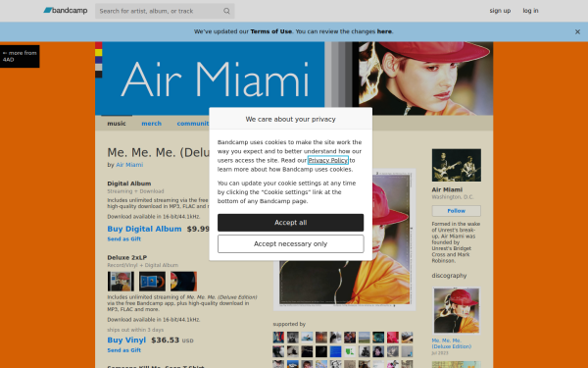Screen dimensions: 588x368
Task: Switch to the community tab
Action: coord(193,124)
